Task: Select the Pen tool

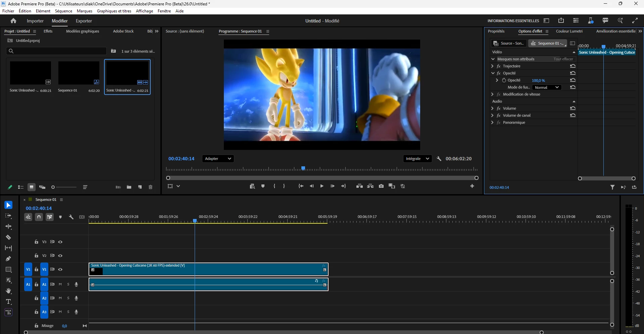Action: pos(8,259)
